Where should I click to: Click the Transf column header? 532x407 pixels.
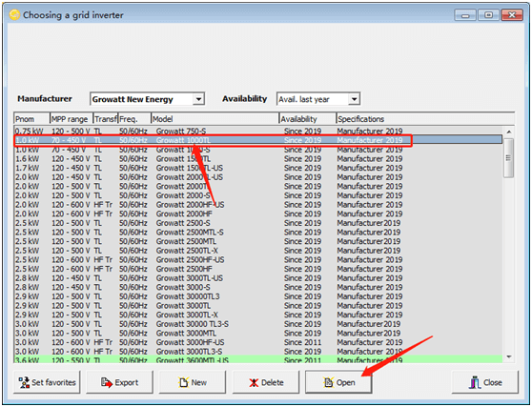tap(105, 119)
